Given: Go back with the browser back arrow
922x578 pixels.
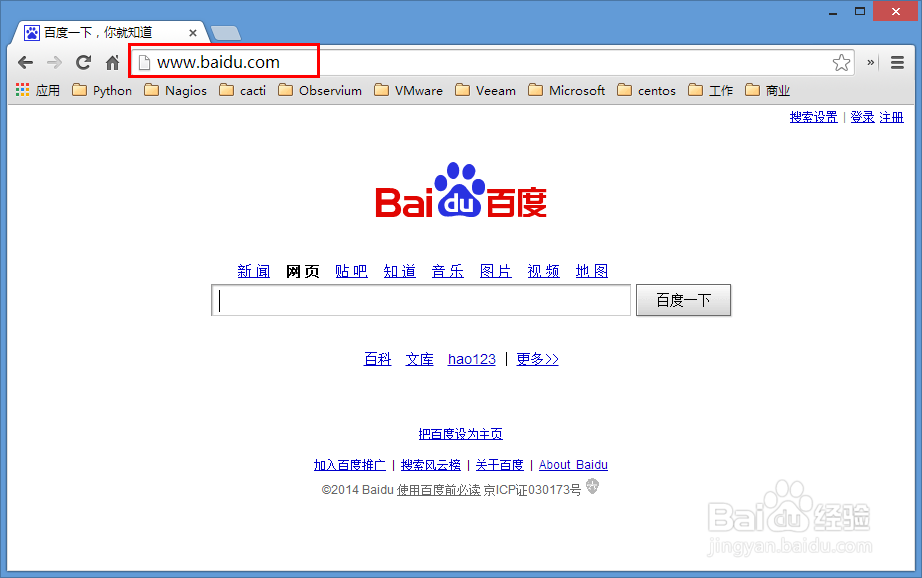Looking at the screenshot, I should coord(25,62).
